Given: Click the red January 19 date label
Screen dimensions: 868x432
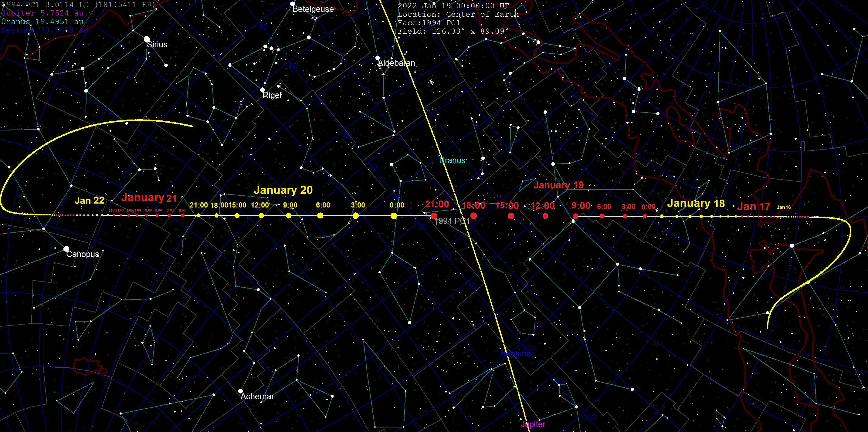Looking at the screenshot, I should click(x=558, y=185).
